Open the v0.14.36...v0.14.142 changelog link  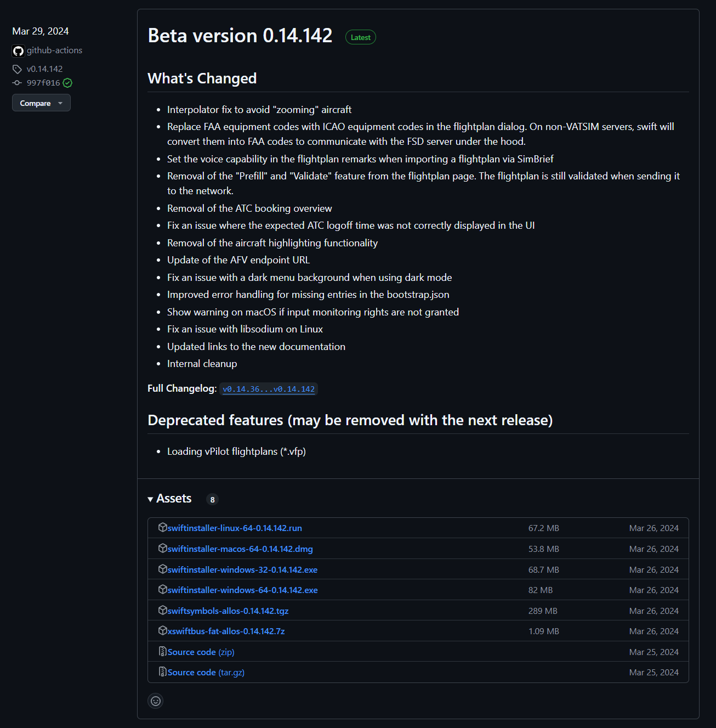point(269,389)
